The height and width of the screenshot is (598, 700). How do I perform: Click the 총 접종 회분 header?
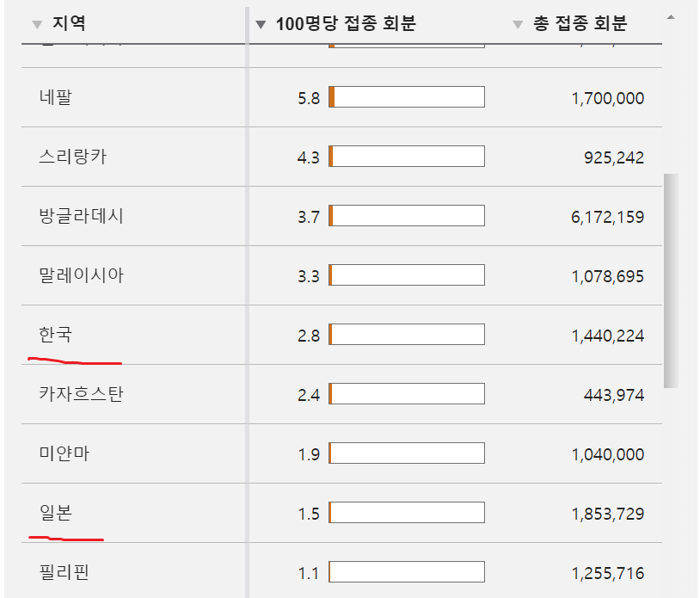point(580,23)
